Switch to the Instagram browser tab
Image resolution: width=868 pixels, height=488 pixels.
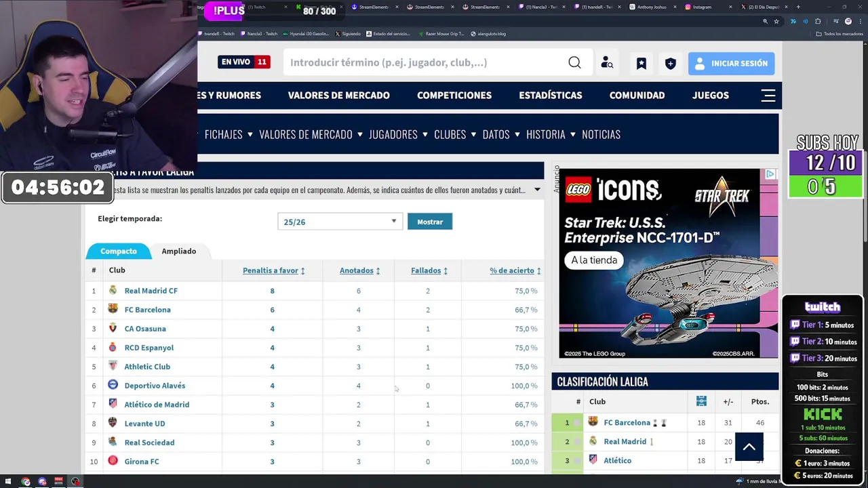pyautogui.click(x=702, y=7)
